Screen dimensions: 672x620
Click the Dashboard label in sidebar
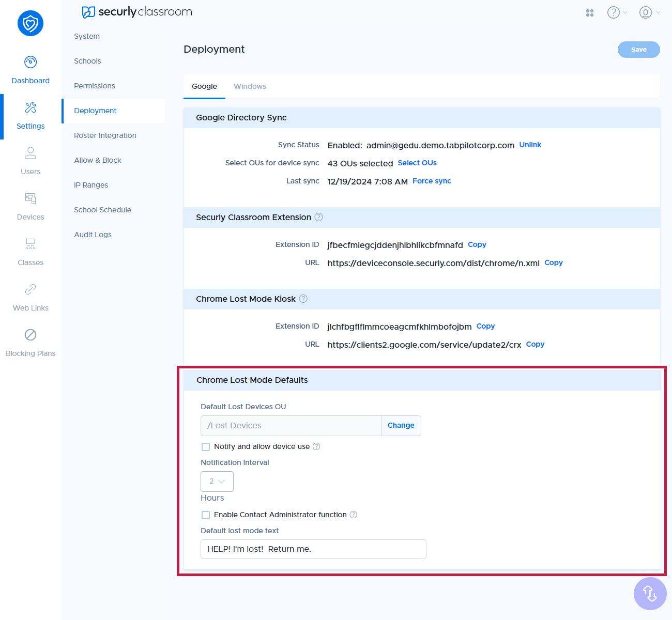[30, 81]
